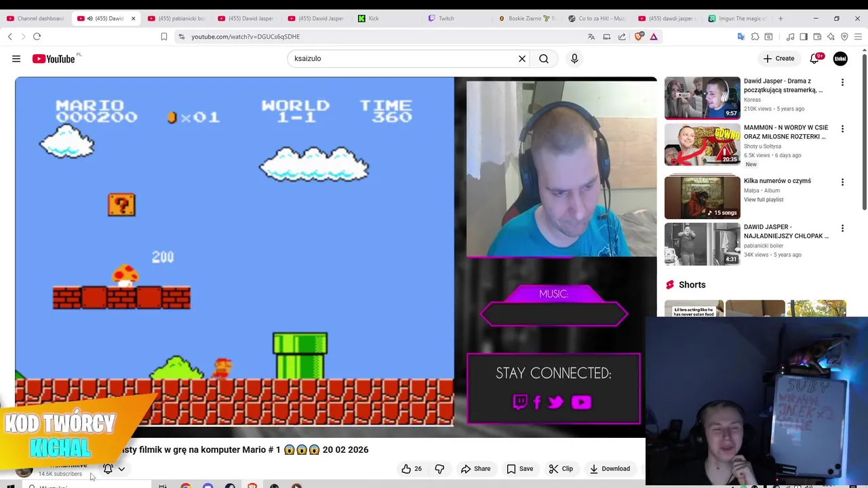Open the View full playlist link
Screen dimensions: 868x488
764,200
